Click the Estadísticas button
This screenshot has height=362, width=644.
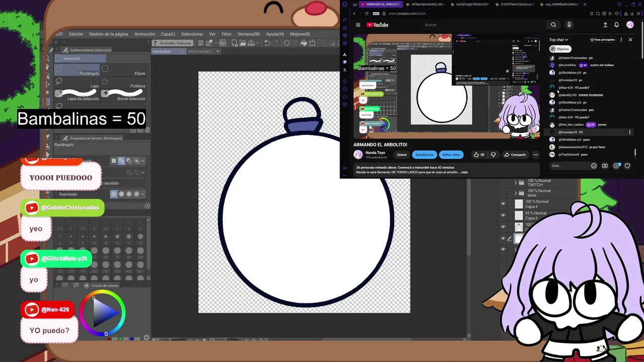[424, 154]
